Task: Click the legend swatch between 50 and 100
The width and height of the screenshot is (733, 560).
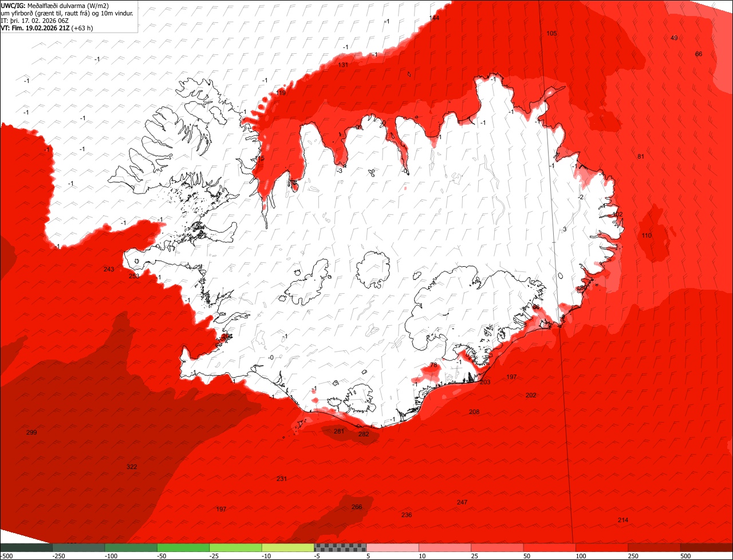Action: [x=550, y=547]
